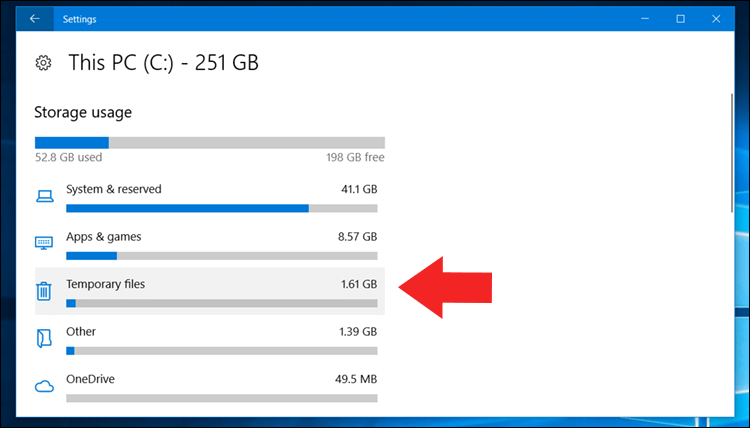Click the Other category folder icon
This screenshot has width=750, height=428.
44,338
